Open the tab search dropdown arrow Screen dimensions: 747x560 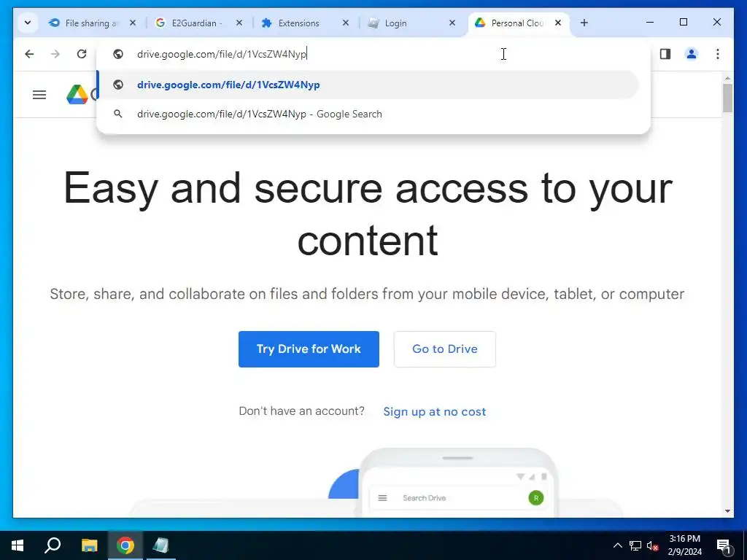pos(28,23)
